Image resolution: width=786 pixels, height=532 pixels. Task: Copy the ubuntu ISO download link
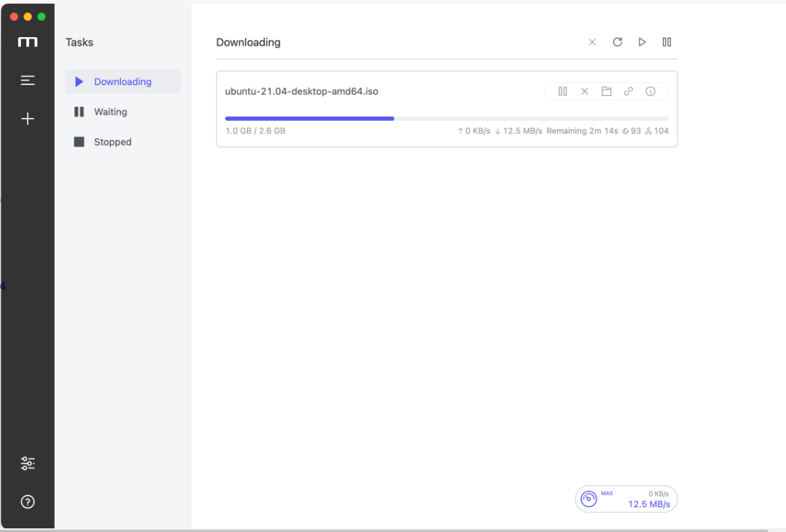[x=628, y=92]
